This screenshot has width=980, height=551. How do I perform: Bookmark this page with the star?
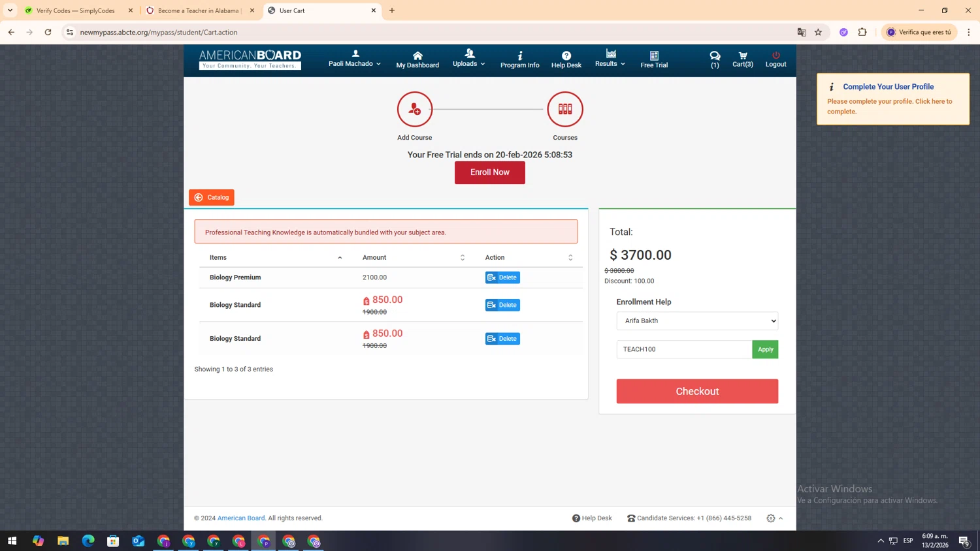(818, 32)
